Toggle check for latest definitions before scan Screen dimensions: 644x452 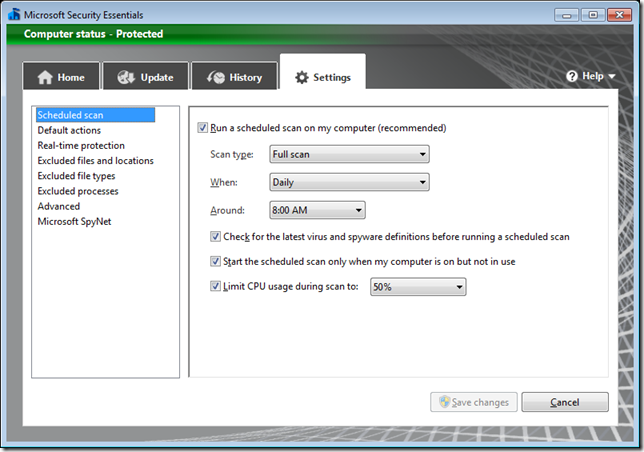pos(216,237)
